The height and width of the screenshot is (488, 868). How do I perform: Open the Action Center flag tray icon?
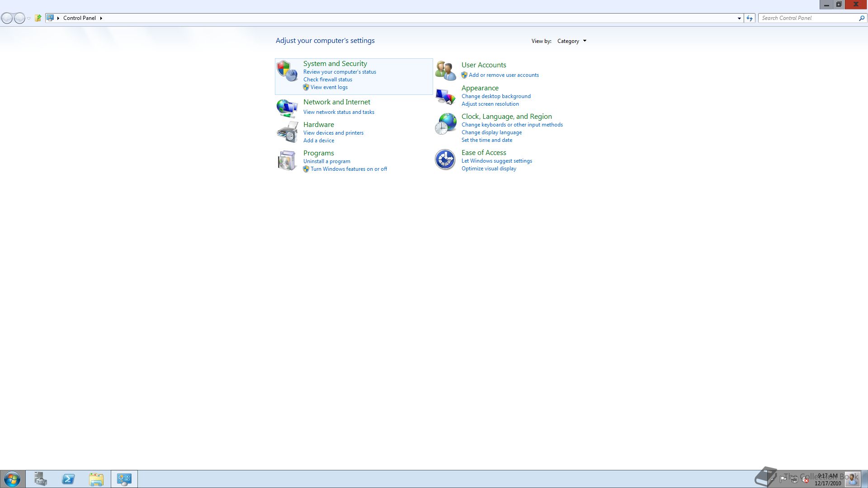pos(783,479)
